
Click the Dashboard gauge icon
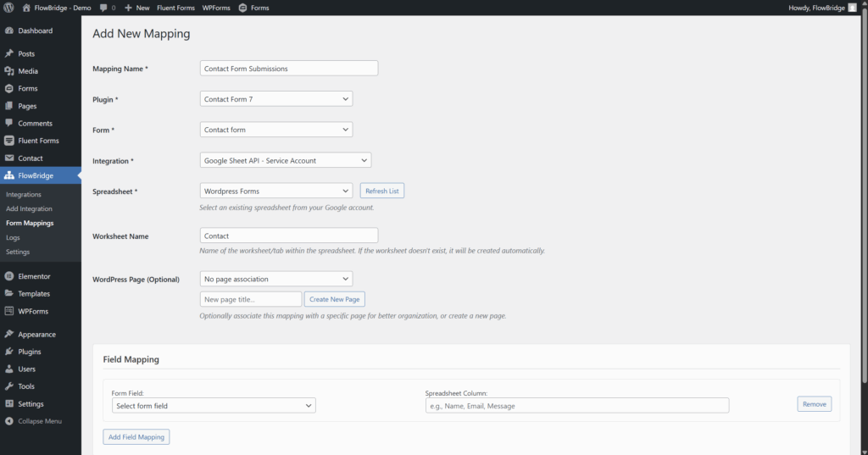click(8, 31)
